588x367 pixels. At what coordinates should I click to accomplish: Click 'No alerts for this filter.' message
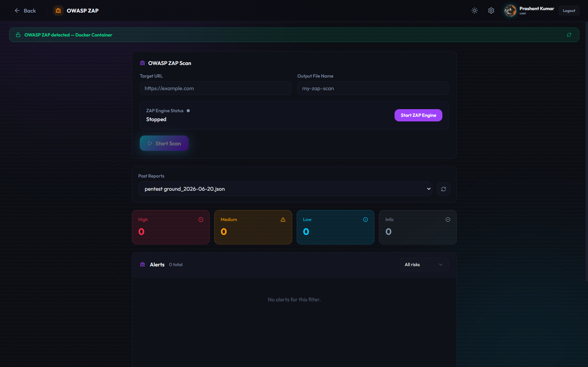pos(294,300)
